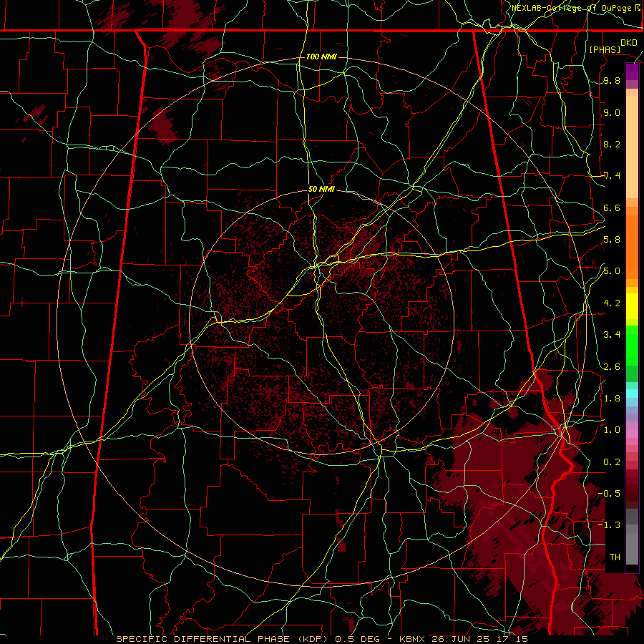
Task: Click the DKD label above the legend
Action: coord(629,42)
